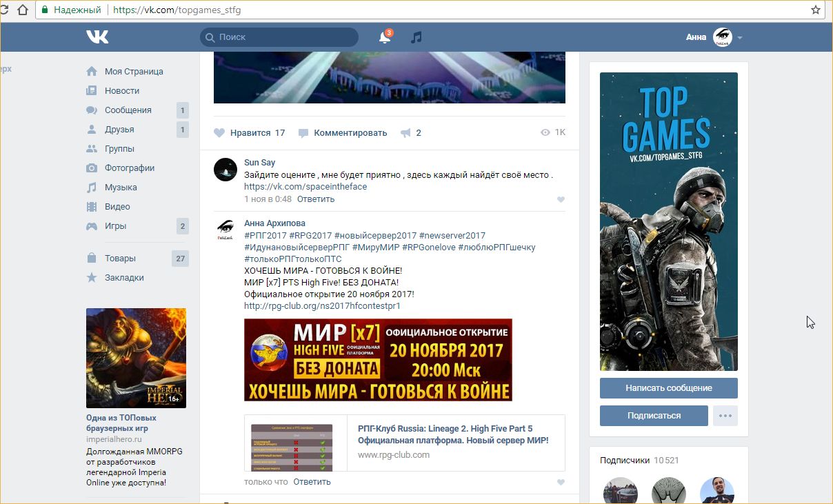
Task: Click the comment bubble icon near Комментировать
Action: coord(303,133)
